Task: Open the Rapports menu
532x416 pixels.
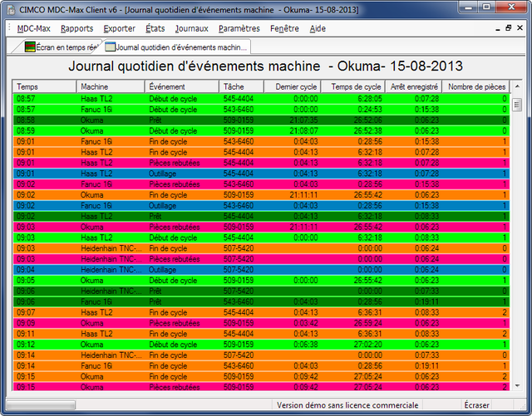Action: [77, 28]
